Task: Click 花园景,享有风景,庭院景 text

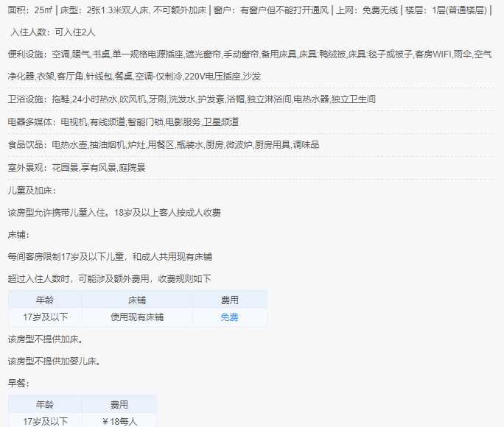Action: 99,168
